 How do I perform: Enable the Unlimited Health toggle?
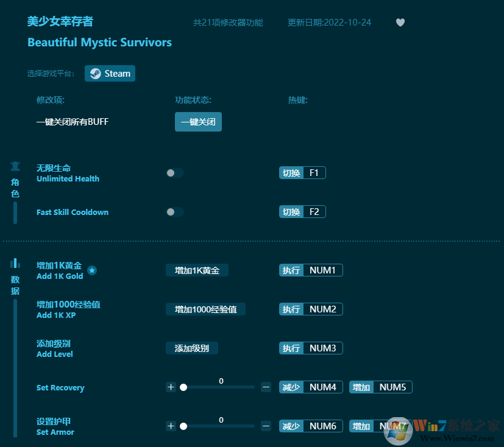pos(175,173)
